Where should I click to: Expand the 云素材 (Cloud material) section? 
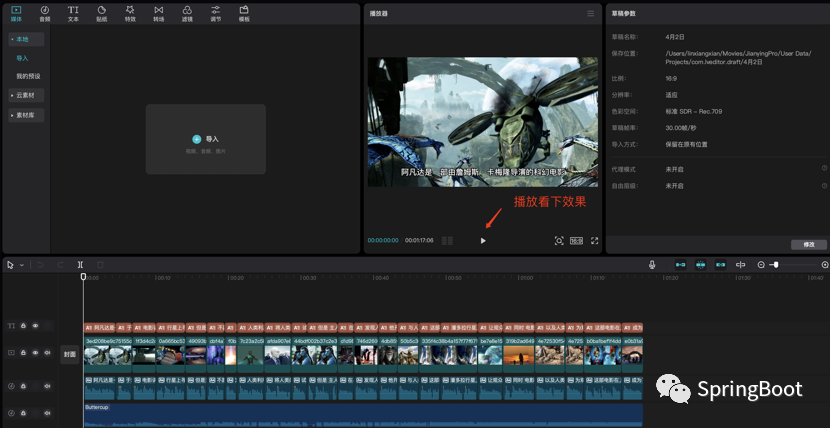26,95
